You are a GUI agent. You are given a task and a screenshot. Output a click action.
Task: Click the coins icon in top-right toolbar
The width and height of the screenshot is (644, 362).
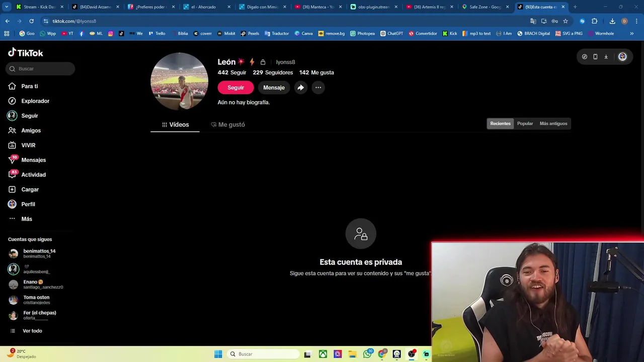(584, 57)
